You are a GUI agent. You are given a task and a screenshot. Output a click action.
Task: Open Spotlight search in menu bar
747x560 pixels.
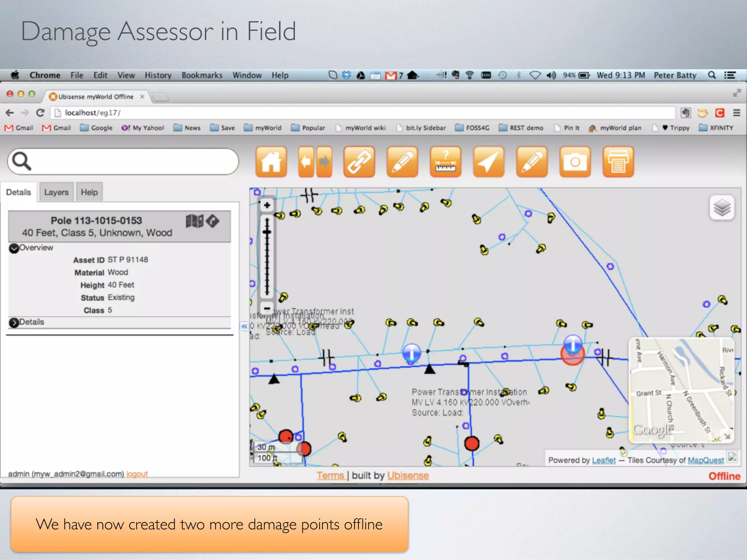coord(712,75)
